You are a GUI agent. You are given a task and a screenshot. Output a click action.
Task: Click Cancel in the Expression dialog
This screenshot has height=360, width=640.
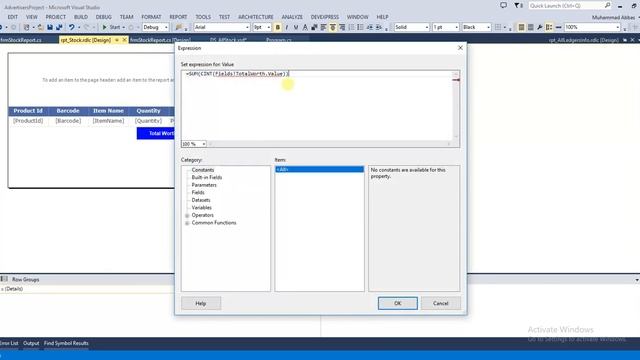[x=440, y=303]
